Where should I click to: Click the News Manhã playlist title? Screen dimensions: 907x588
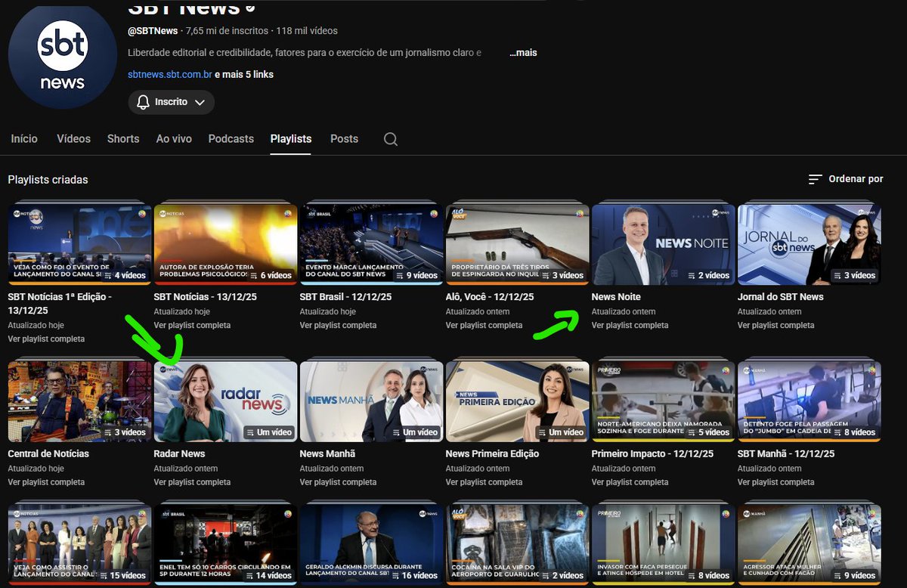click(327, 454)
